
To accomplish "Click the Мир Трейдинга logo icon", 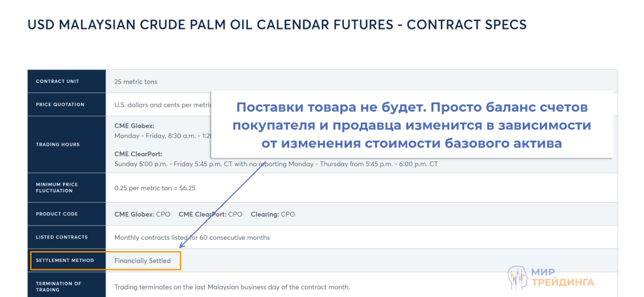I will [x=517, y=277].
